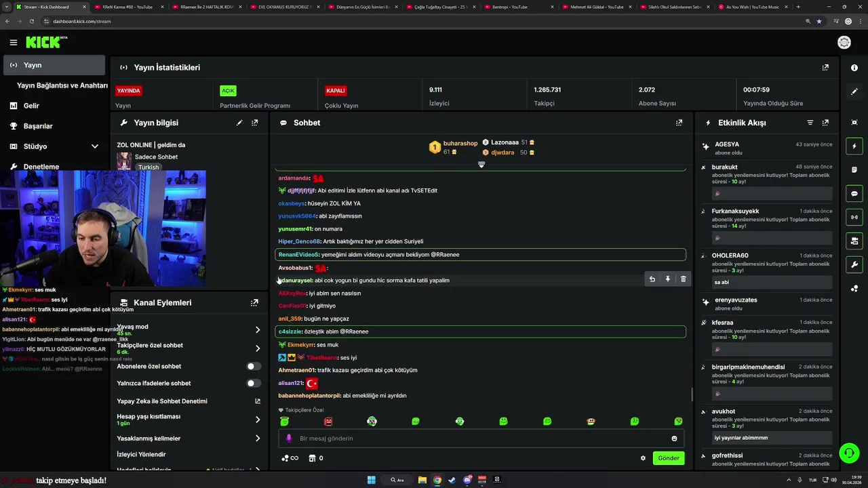
Task: Open the shop icon below message box
Action: [x=312, y=458]
